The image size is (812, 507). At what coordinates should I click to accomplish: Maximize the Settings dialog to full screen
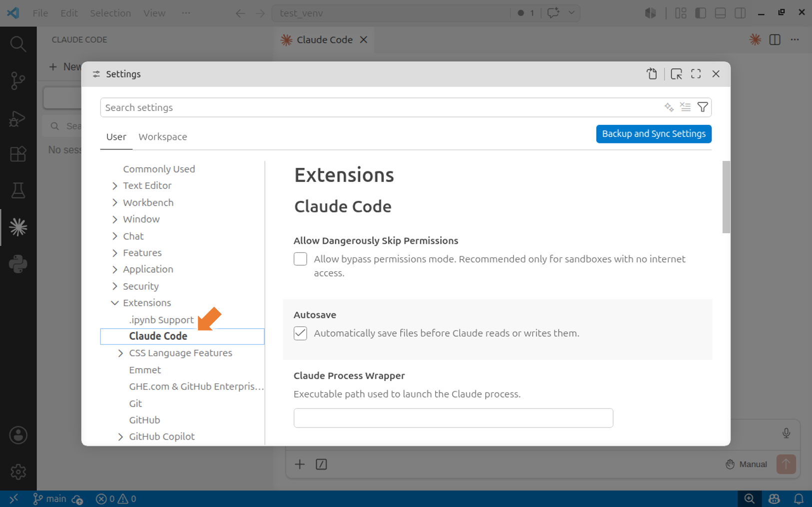tap(696, 74)
